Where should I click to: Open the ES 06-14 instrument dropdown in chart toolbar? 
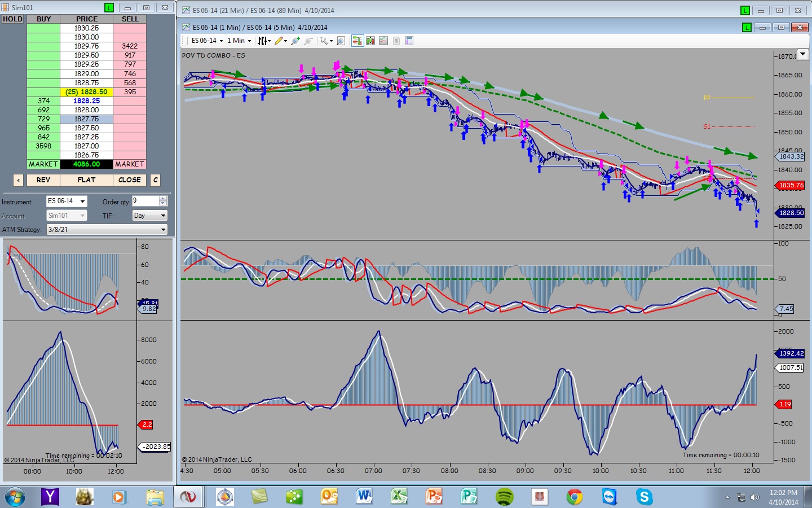[x=208, y=41]
